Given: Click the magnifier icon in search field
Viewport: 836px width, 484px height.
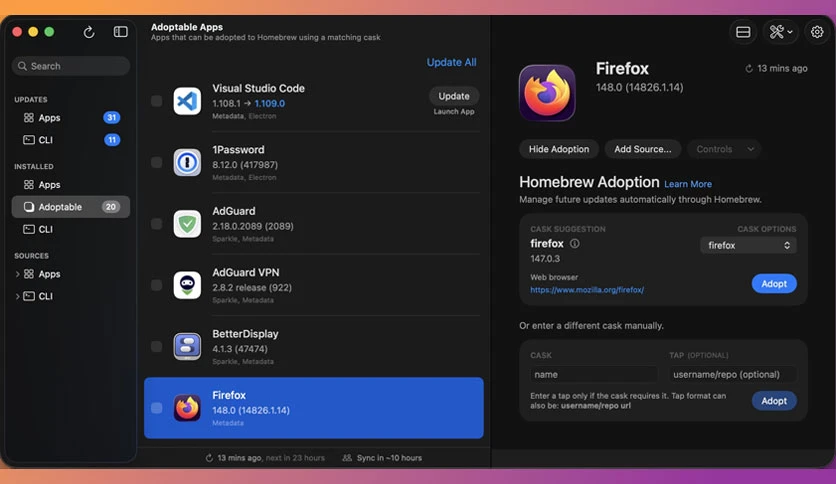Looking at the screenshot, I should [22, 66].
